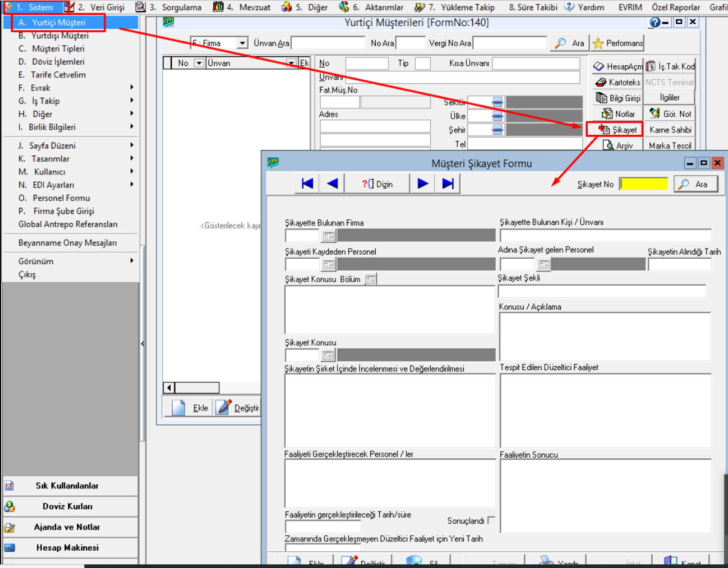Click the Konusu / Açıklama text area
728x568 pixels.
pos(605,337)
